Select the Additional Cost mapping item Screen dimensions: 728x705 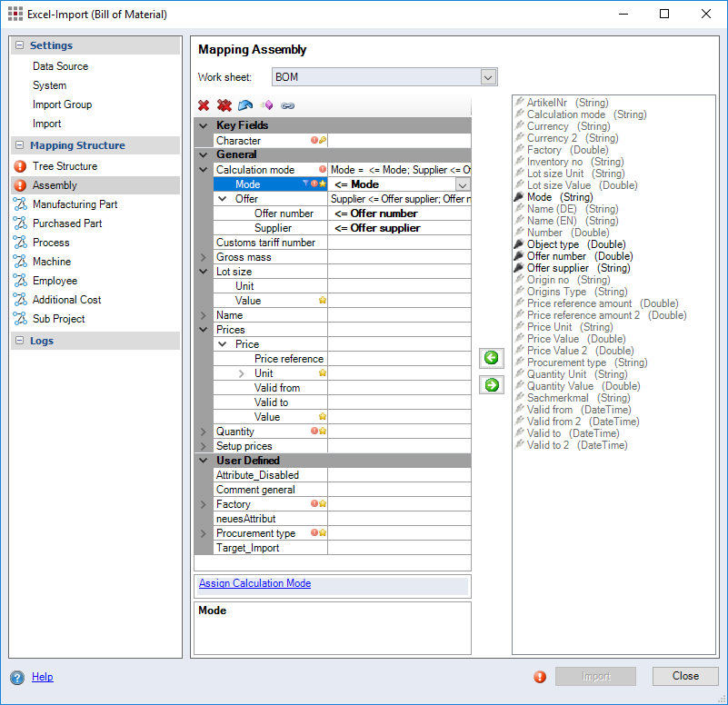(x=67, y=300)
